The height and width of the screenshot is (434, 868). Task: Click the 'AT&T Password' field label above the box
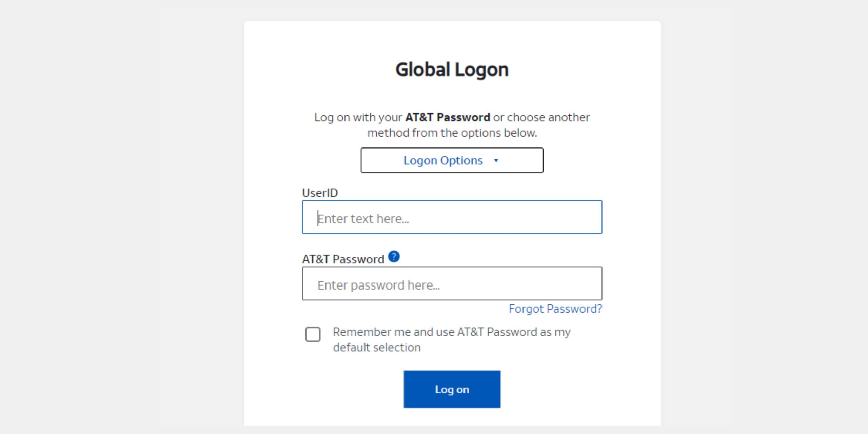pos(343,259)
